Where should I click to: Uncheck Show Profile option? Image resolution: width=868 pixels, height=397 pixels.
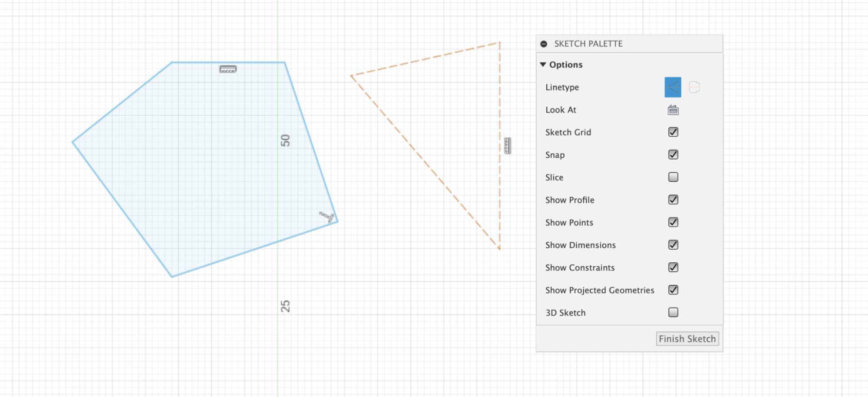[673, 200]
